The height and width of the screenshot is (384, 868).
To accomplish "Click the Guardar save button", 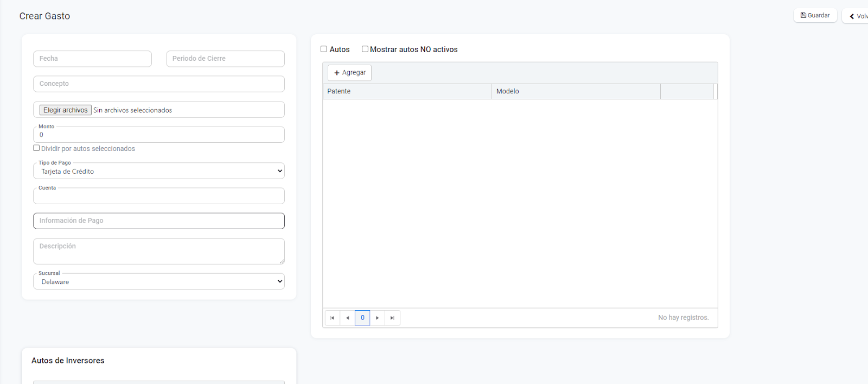I will [815, 16].
